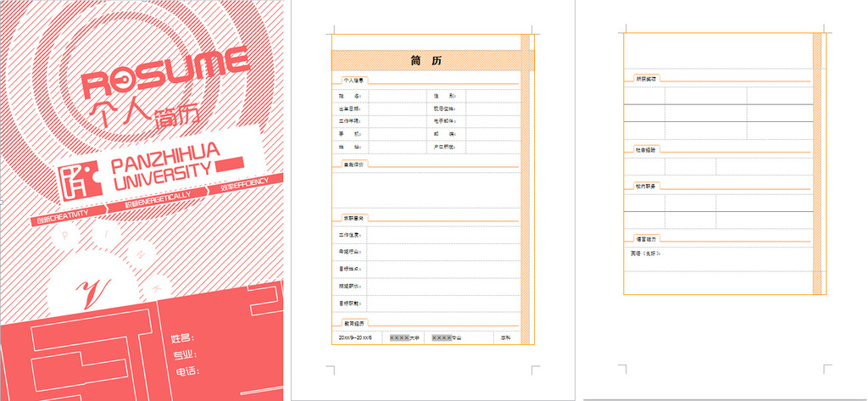Click the '手机:' label cell
The width and height of the screenshot is (868, 401).
point(350,134)
